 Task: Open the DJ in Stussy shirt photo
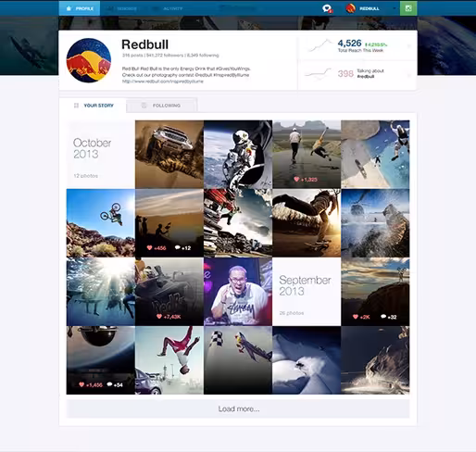[x=238, y=292]
